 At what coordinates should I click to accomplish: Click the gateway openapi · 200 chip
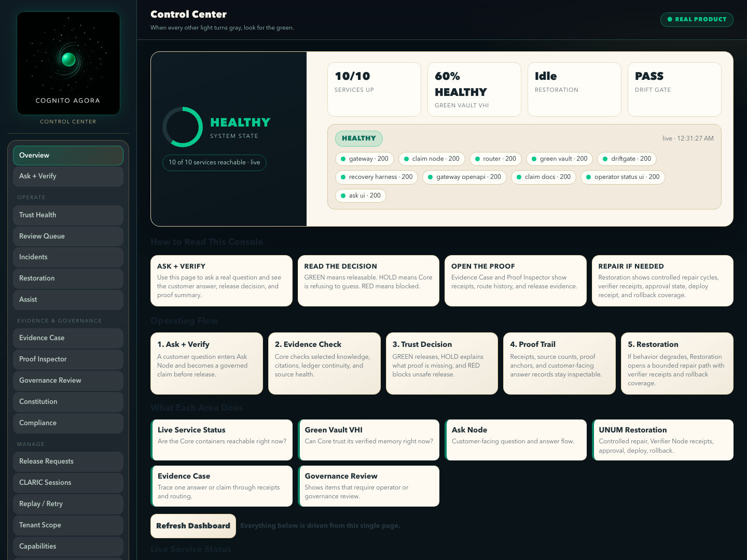[465, 177]
